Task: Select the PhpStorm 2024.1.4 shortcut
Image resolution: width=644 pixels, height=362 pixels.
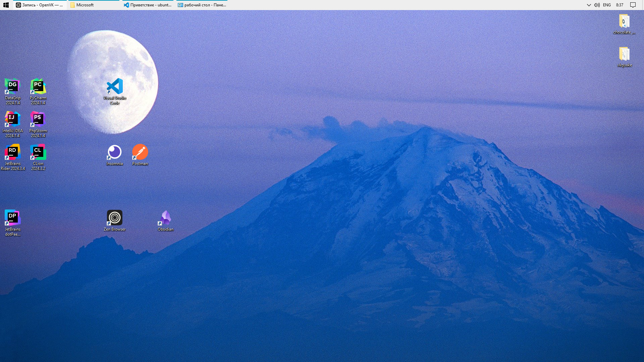Action: click(x=38, y=119)
